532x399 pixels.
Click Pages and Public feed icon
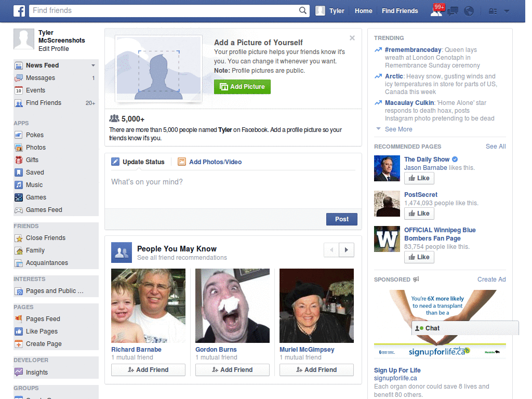coord(19,291)
